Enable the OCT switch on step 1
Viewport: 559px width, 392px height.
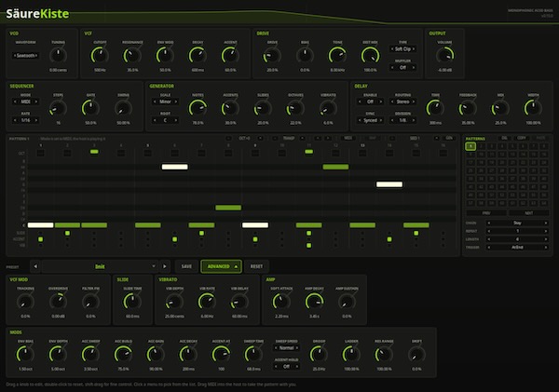[40, 153]
